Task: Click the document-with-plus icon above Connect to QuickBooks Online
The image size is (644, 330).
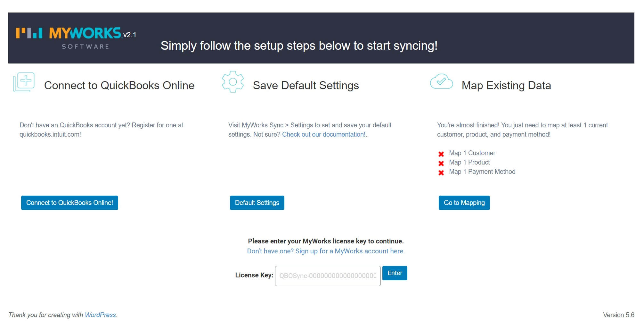Action: (x=24, y=82)
